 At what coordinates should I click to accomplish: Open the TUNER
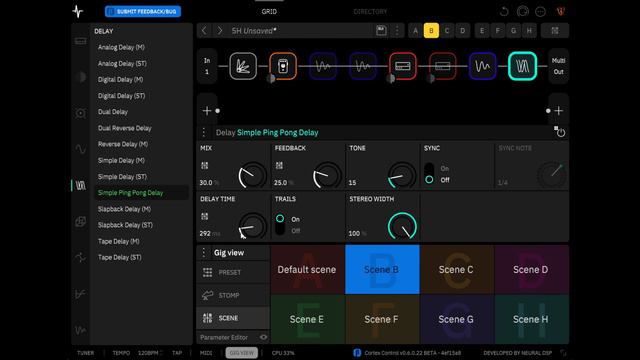click(x=85, y=353)
